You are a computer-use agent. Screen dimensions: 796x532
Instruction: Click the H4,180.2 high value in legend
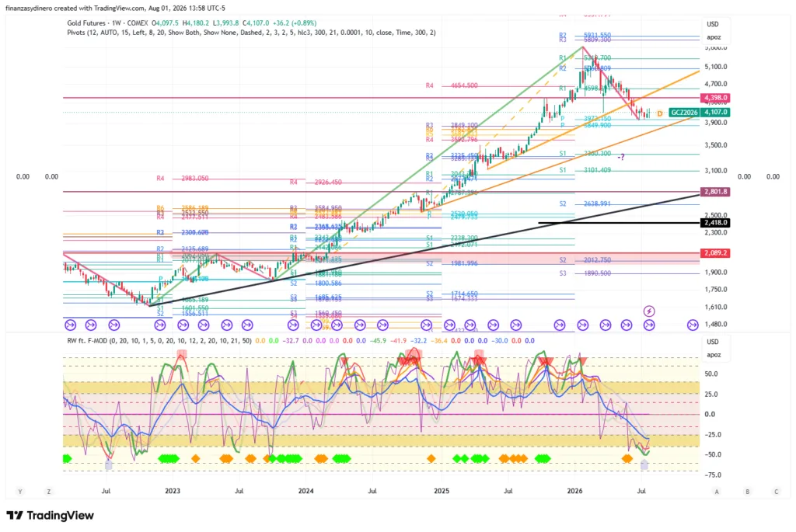click(x=197, y=23)
